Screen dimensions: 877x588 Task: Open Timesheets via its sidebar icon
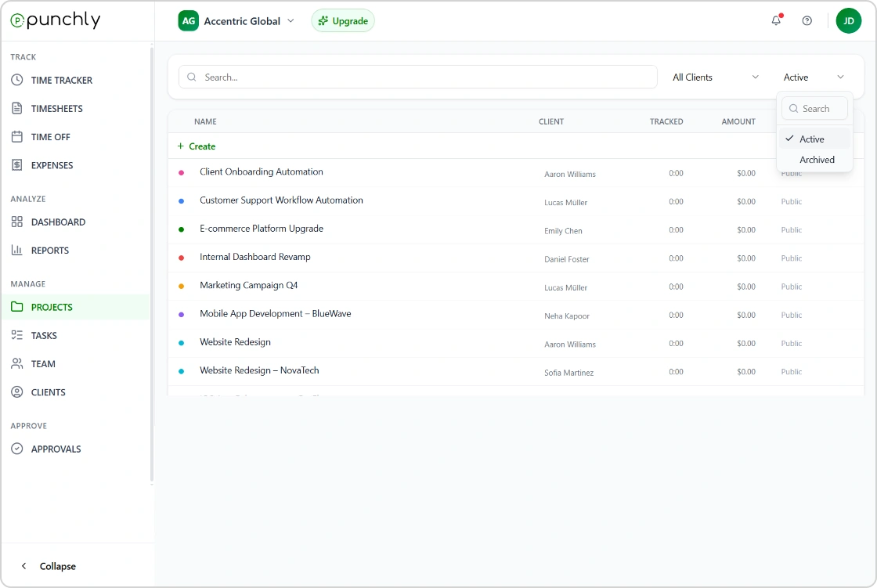click(x=17, y=108)
